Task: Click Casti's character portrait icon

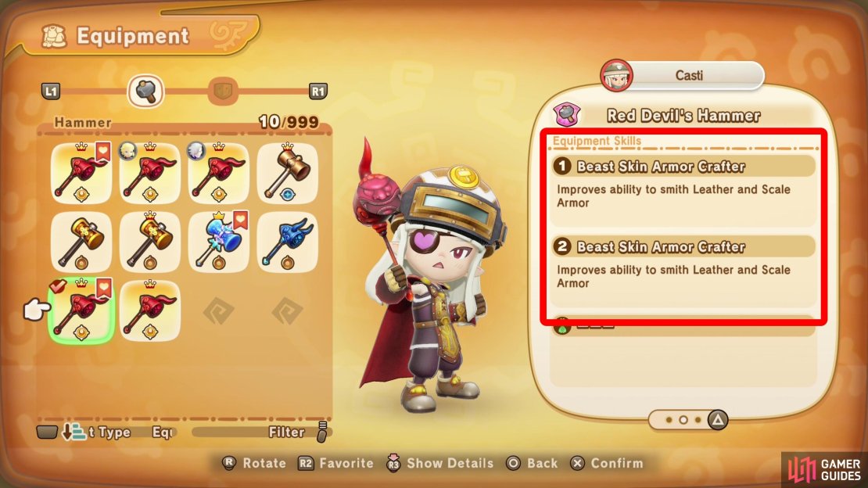Action: pos(616,75)
